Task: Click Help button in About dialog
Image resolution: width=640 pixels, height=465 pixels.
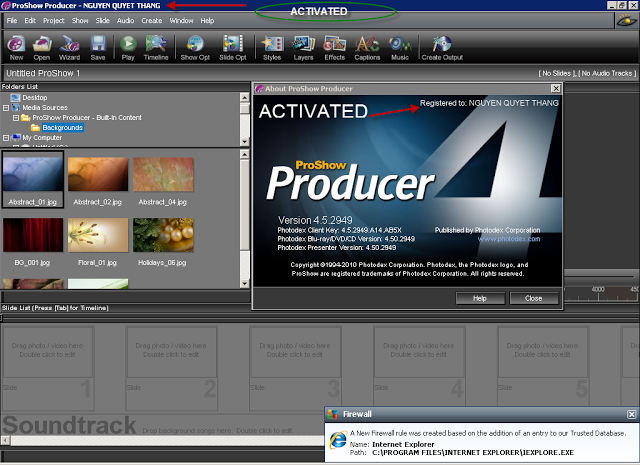Action: (x=480, y=298)
